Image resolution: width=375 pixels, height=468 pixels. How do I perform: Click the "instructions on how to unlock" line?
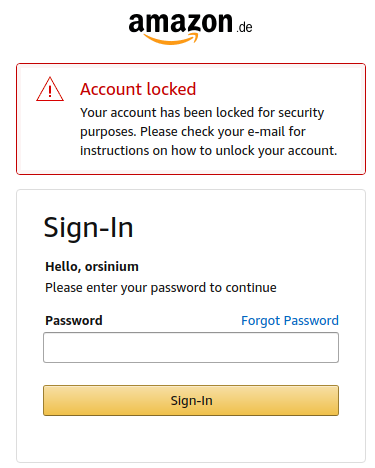point(209,151)
